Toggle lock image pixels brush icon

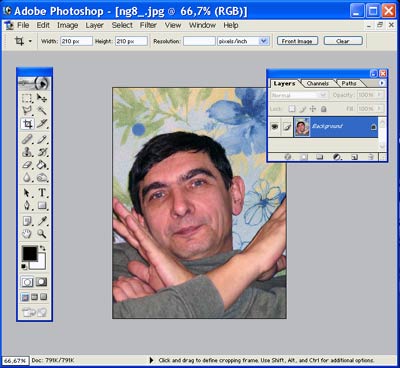click(303, 109)
